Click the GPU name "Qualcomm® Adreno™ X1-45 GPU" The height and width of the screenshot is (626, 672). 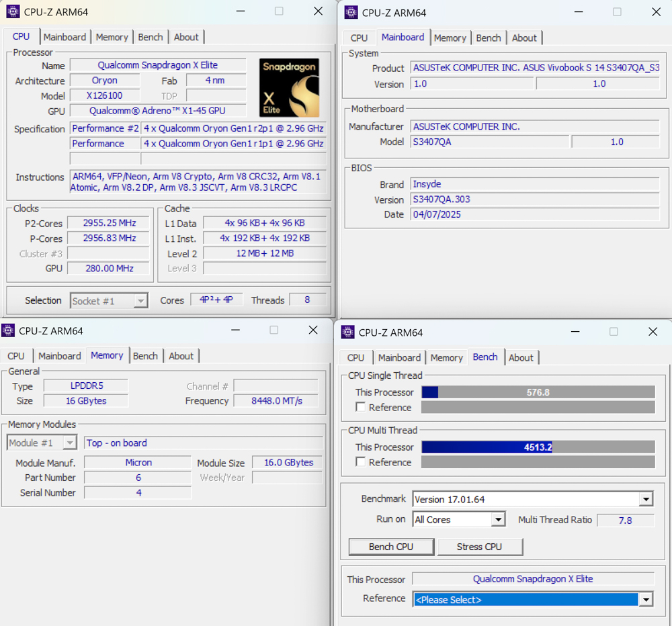(x=158, y=111)
